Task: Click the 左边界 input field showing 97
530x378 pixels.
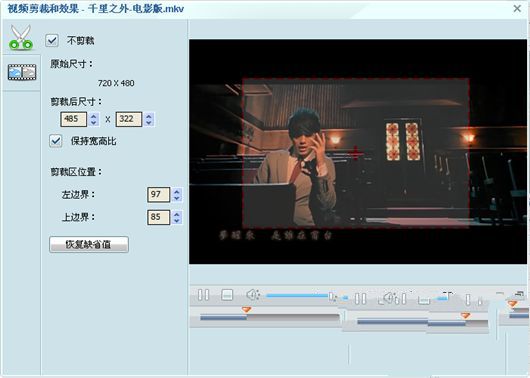Action: pos(159,195)
